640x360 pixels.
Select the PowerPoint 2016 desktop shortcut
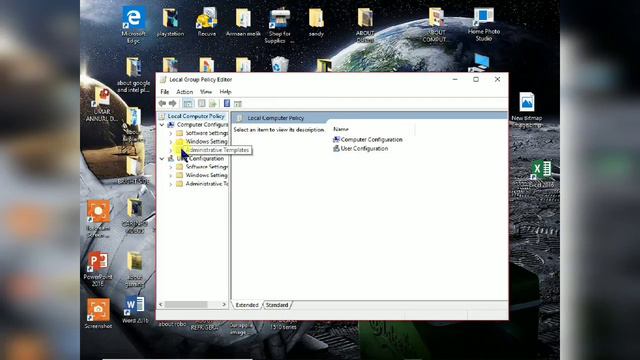[x=98, y=269]
